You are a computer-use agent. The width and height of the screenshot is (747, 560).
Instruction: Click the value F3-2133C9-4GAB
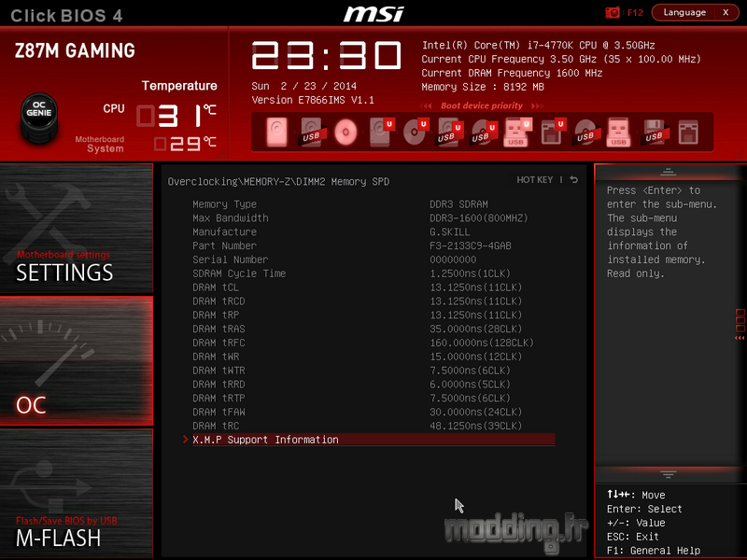pyautogui.click(x=471, y=245)
